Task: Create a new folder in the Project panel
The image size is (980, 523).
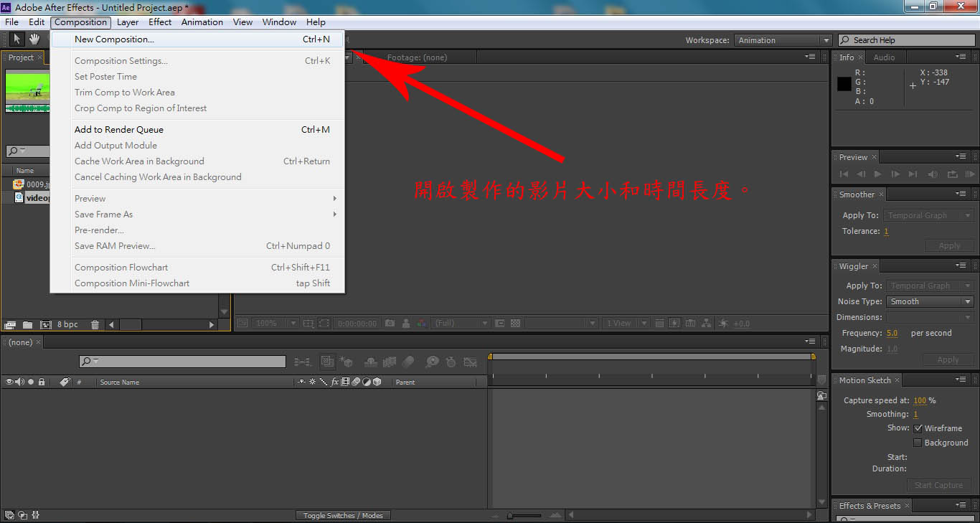Action: click(x=27, y=325)
